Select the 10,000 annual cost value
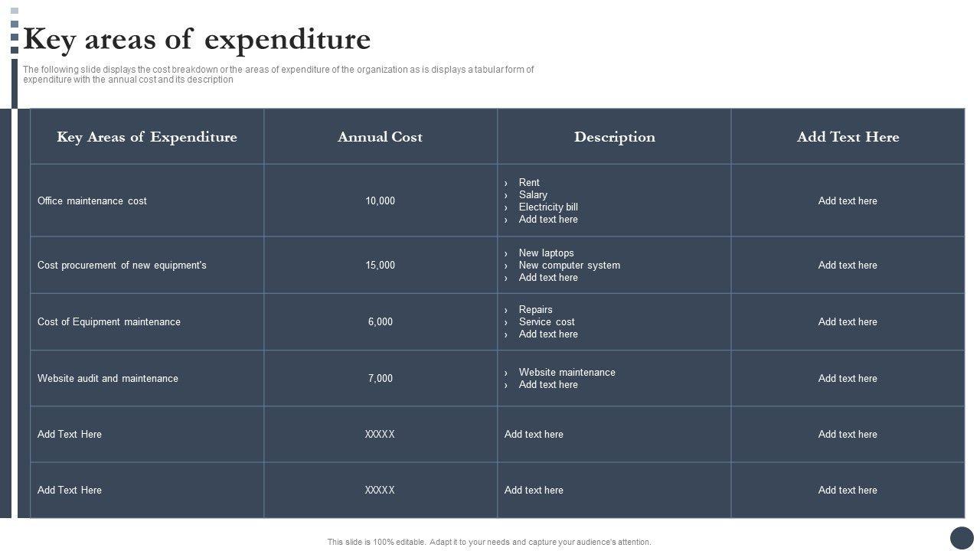Image resolution: width=980 pixels, height=551 pixels. click(x=380, y=201)
